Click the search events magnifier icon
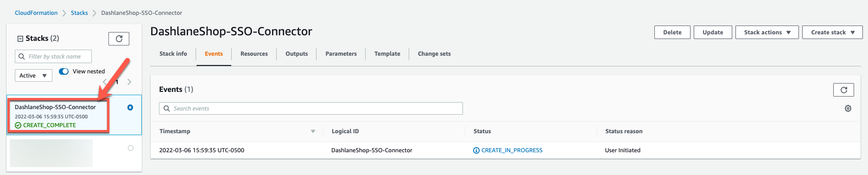The height and width of the screenshot is (175, 868). [x=166, y=108]
